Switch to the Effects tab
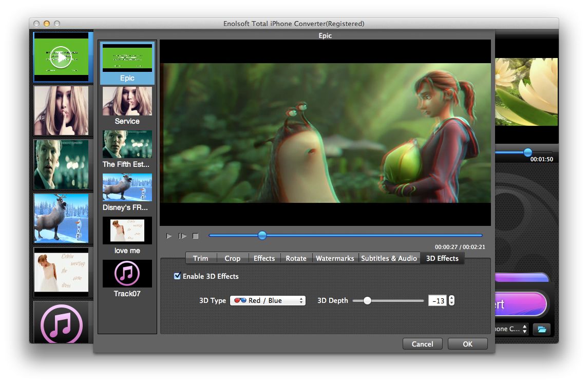Viewport: 588px width, 384px height. [x=264, y=258]
